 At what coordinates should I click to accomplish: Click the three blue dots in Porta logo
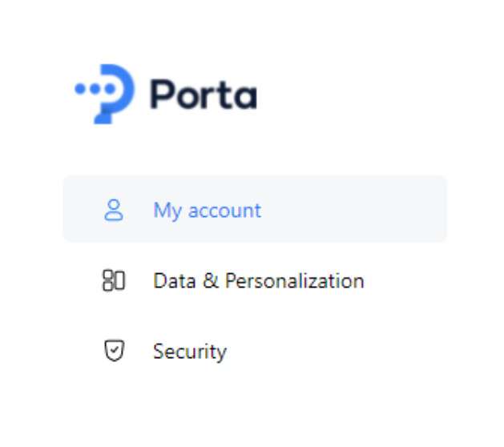pyautogui.click(x=95, y=89)
